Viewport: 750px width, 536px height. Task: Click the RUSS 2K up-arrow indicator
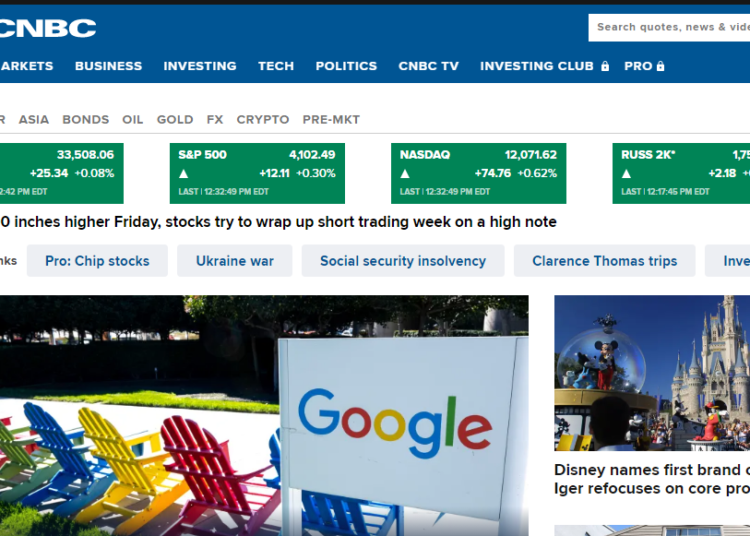(x=627, y=174)
